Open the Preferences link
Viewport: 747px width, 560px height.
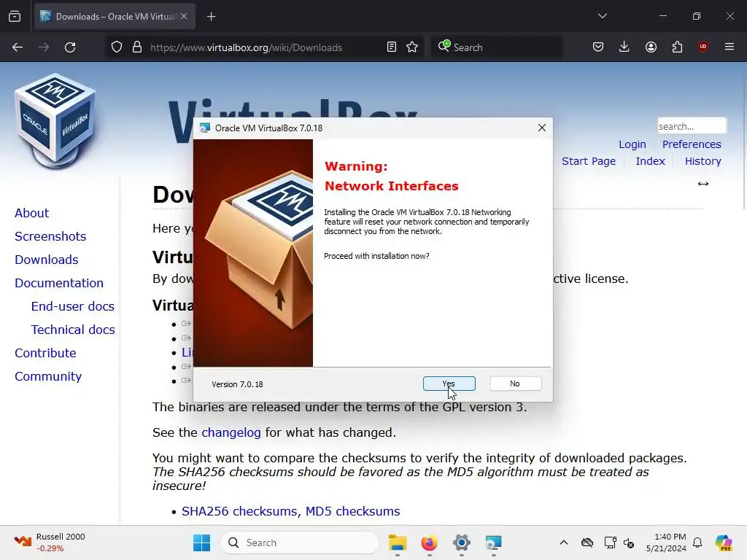click(x=692, y=144)
